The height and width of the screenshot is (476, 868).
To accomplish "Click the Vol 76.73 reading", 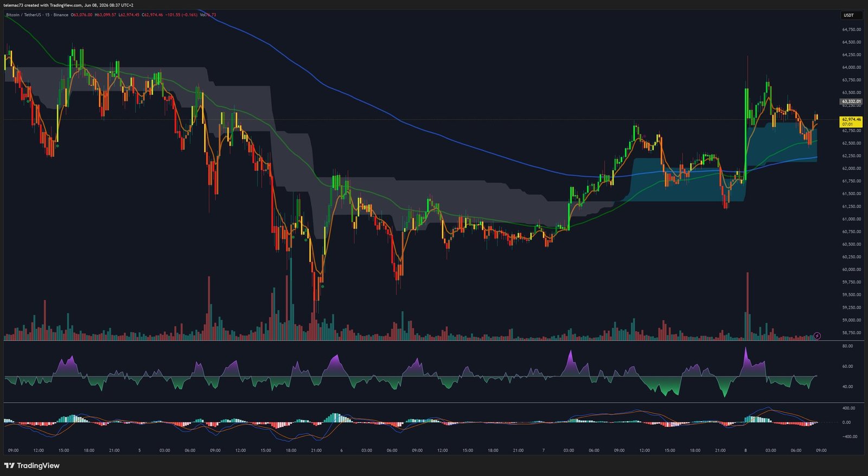I will click(x=208, y=15).
